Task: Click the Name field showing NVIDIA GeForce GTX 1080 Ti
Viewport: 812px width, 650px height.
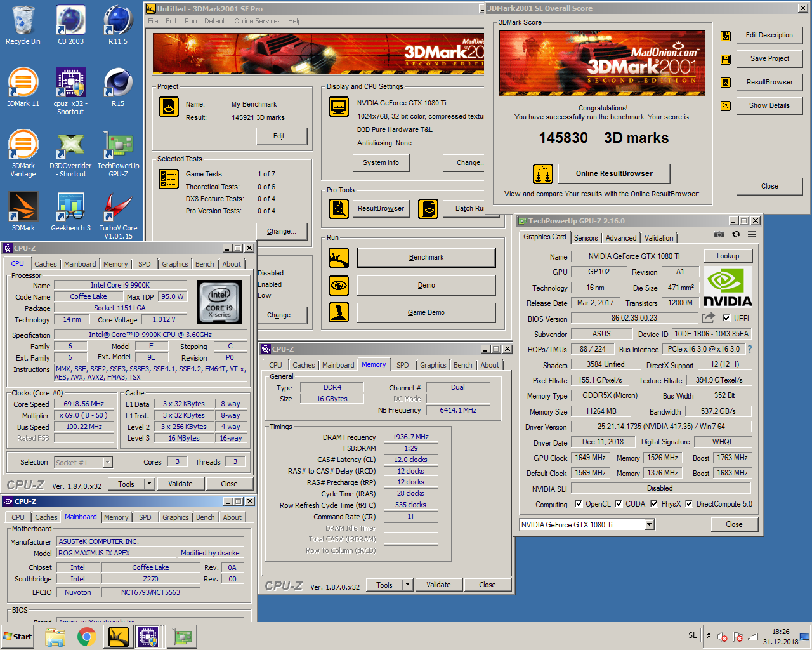Action: click(x=634, y=256)
